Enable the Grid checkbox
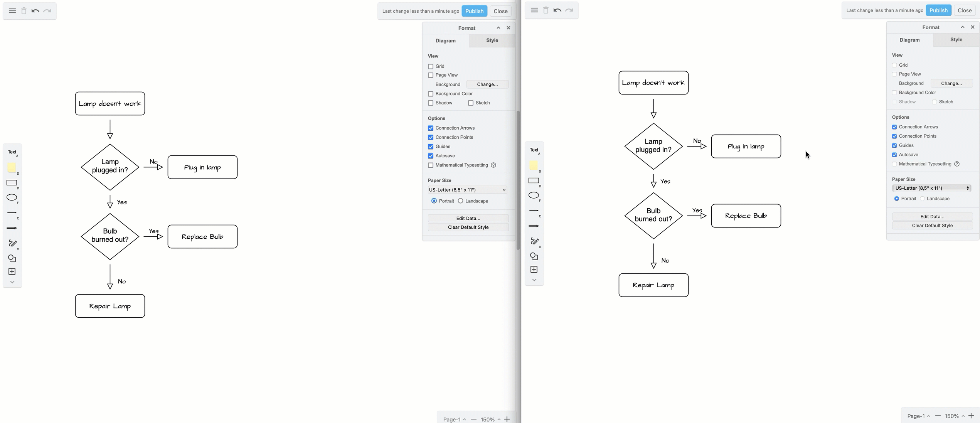The width and height of the screenshot is (980, 423). tap(431, 66)
